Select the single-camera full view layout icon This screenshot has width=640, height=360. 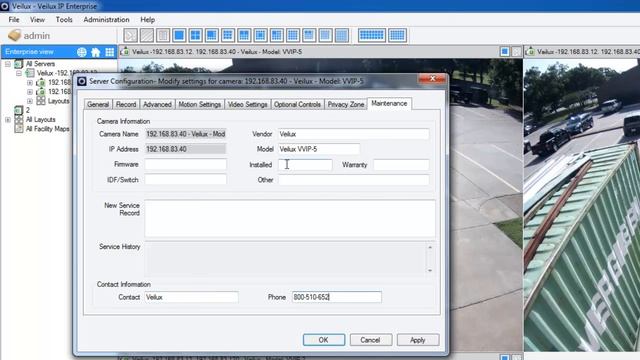[x=179, y=36]
